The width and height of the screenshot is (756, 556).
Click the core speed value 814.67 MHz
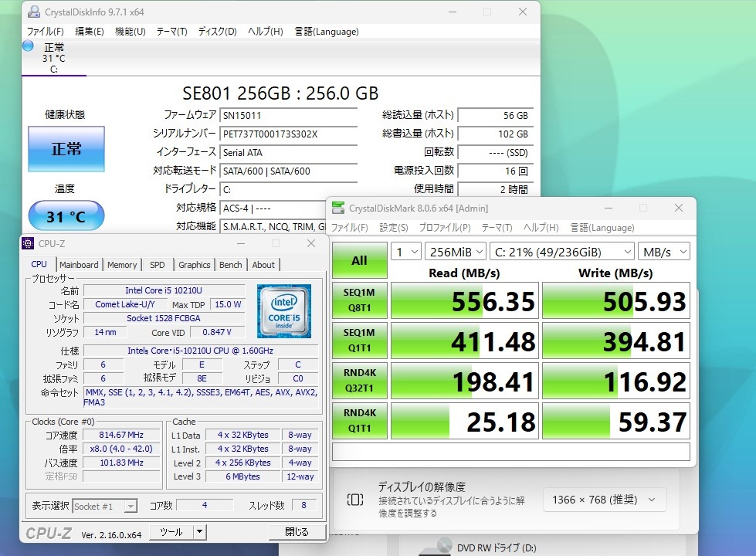pos(121,435)
